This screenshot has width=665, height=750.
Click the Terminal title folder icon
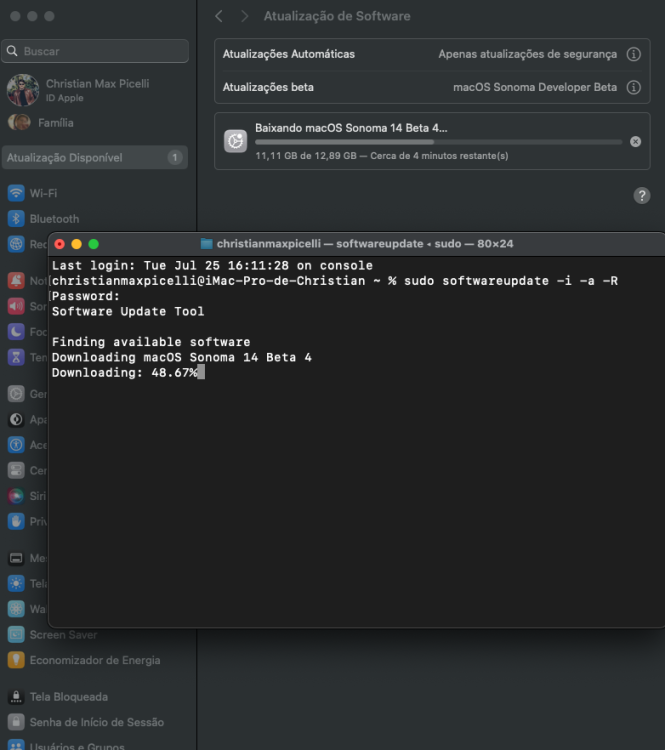206,244
